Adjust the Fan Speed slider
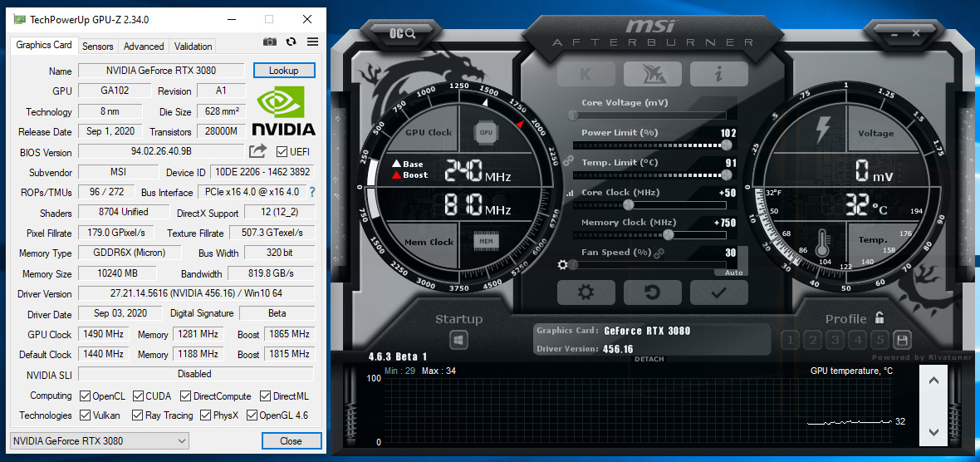The image size is (980, 462). point(649,265)
